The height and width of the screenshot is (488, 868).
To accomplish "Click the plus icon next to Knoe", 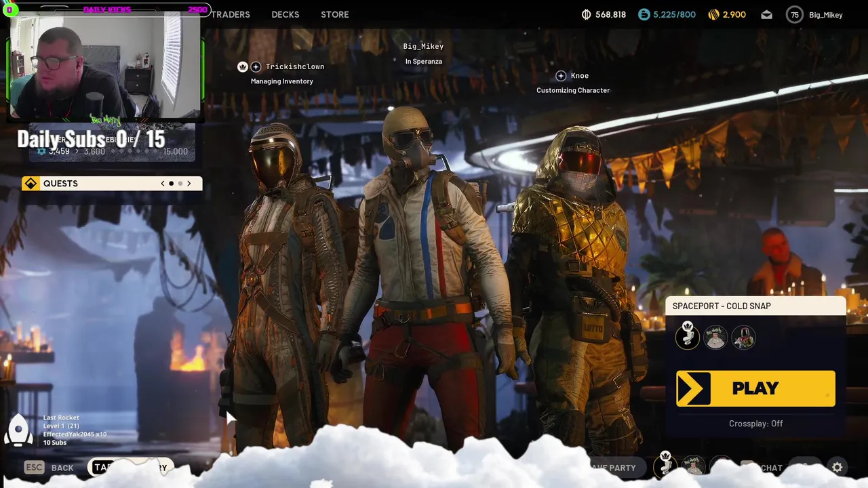I will tap(560, 76).
